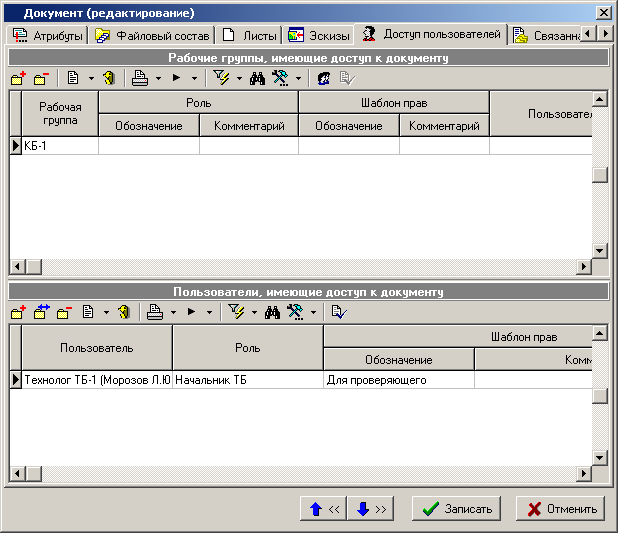Viewport: 618px width, 533px height.
Task: Switch to the Атрибуты tab
Action: click(48, 36)
